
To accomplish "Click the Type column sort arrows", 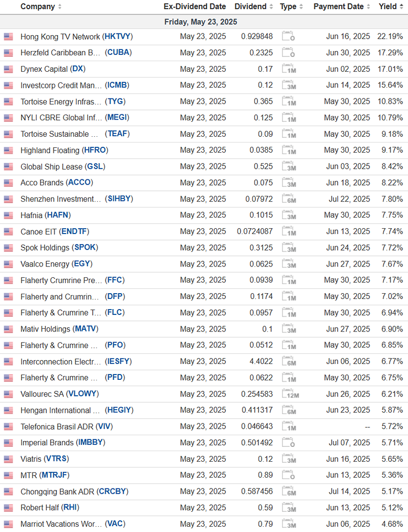I will (301, 7).
